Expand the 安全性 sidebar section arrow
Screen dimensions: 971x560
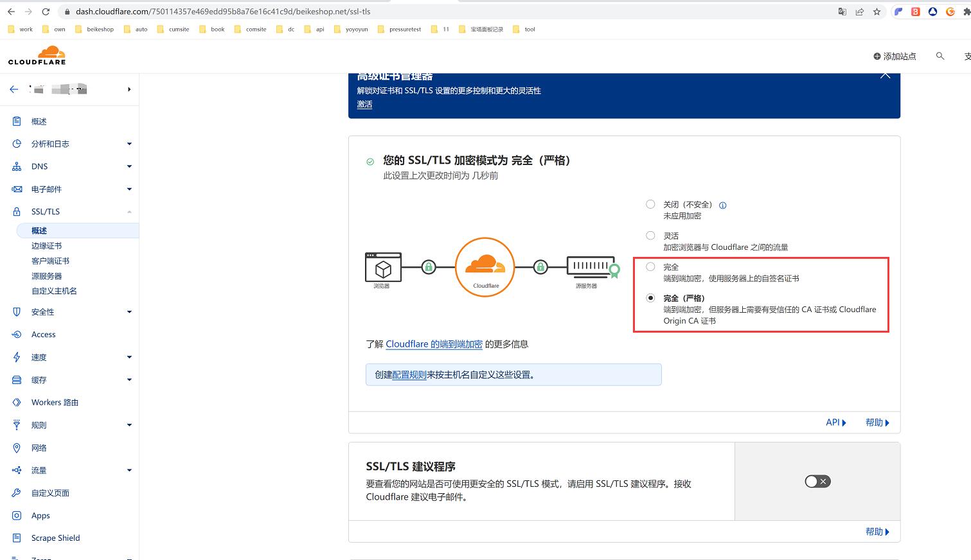(x=129, y=311)
